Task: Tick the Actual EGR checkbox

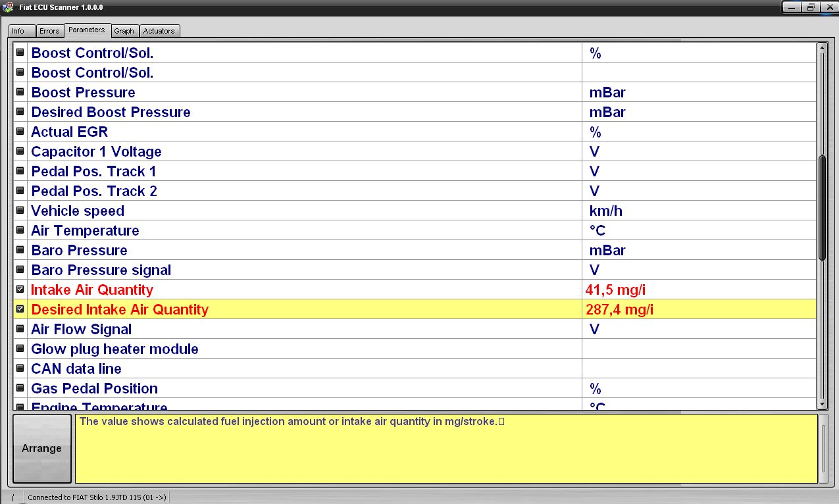Action: click(x=20, y=131)
